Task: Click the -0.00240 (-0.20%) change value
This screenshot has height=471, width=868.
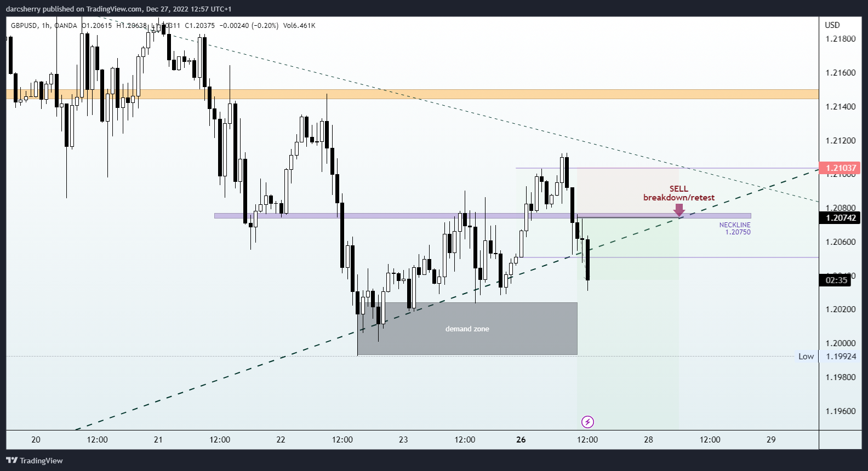Action: tap(249, 26)
